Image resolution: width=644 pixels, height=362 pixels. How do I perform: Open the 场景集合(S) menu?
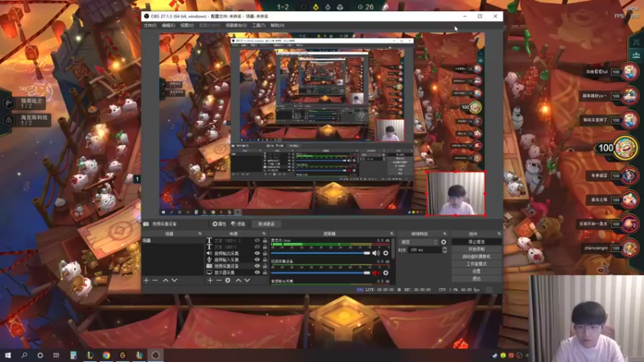click(x=236, y=26)
